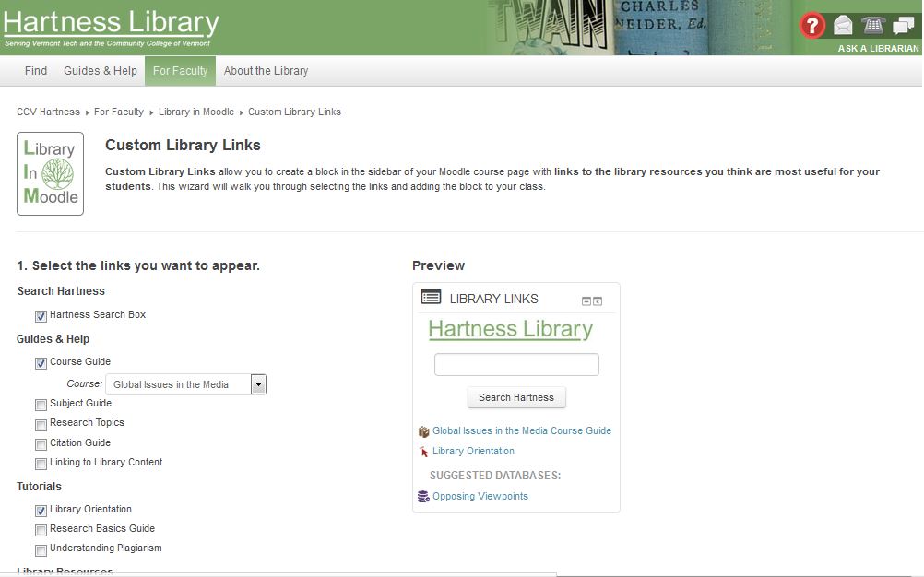924x577 pixels.
Task: Enable Linking to Library Content checkbox
Action: pos(41,464)
